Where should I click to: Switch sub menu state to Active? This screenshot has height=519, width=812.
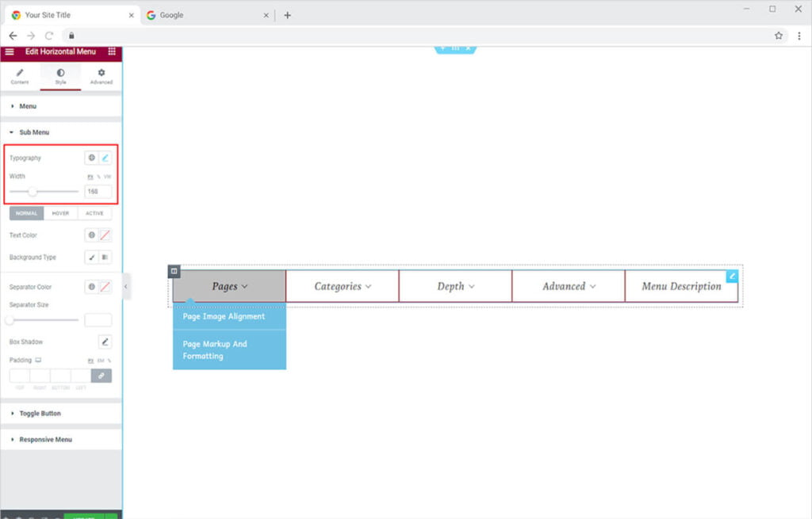94,213
